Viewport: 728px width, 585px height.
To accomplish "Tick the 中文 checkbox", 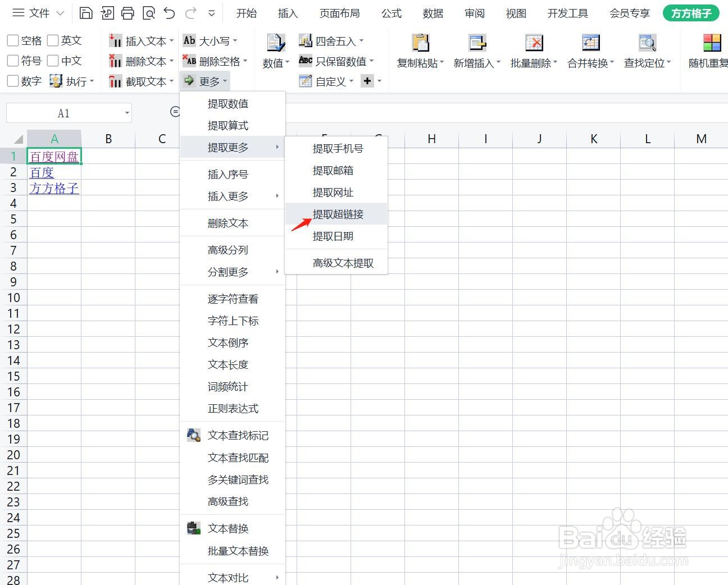I will click(53, 61).
